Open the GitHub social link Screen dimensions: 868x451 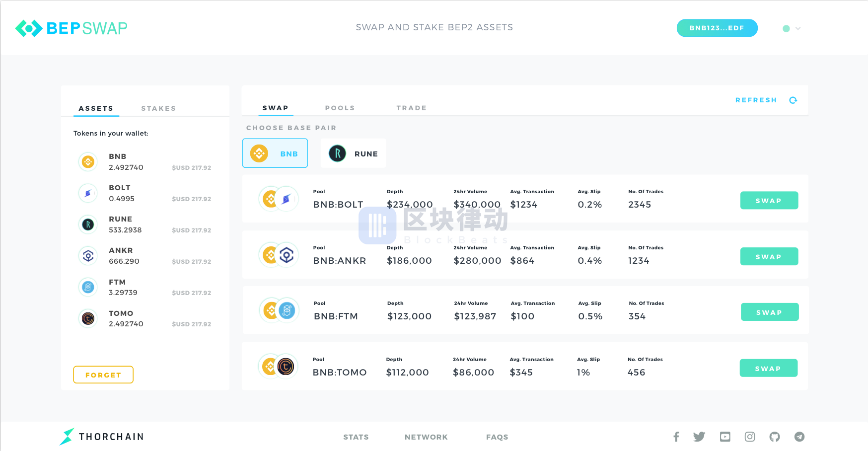click(x=775, y=437)
